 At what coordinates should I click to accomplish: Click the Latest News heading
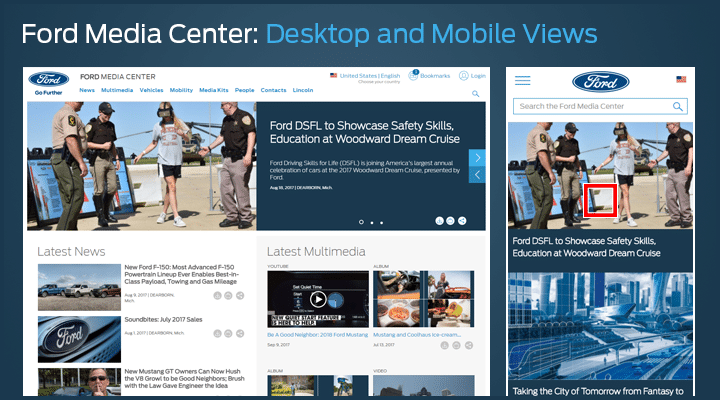point(71,252)
